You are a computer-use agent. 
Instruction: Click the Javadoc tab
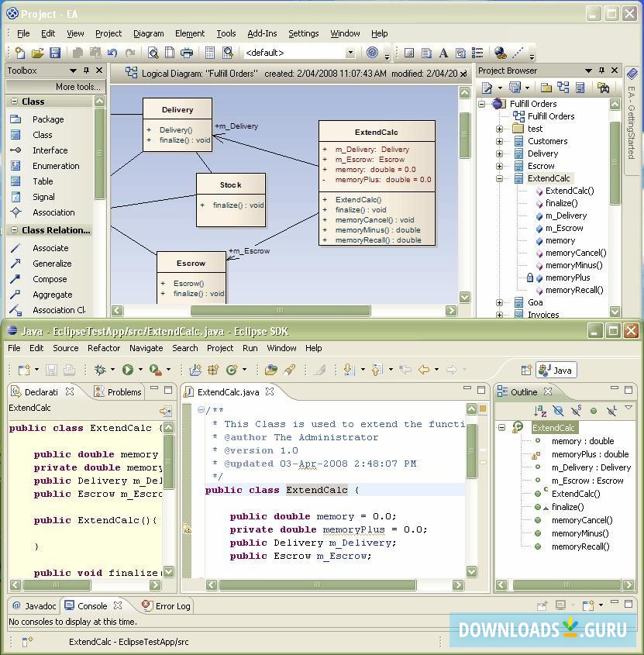pos(35,605)
